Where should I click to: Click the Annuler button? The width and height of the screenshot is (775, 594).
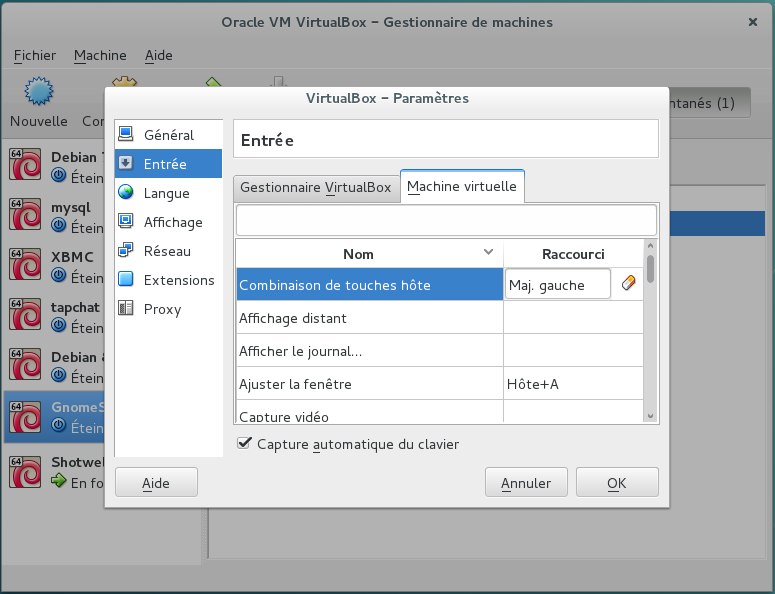pyautogui.click(x=526, y=482)
